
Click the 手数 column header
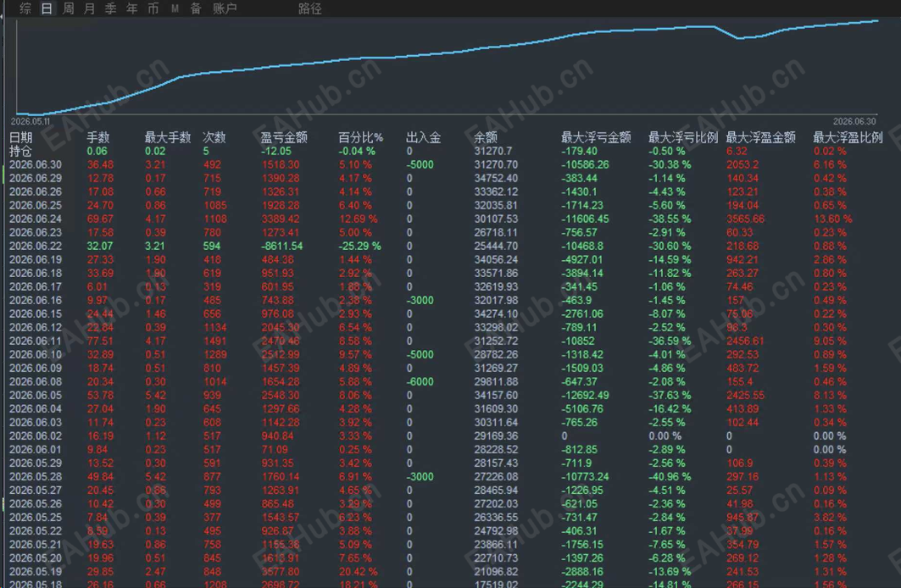pos(97,137)
